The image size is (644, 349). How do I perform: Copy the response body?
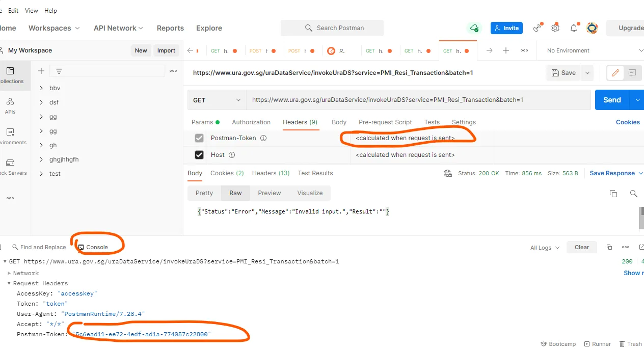pos(613,194)
